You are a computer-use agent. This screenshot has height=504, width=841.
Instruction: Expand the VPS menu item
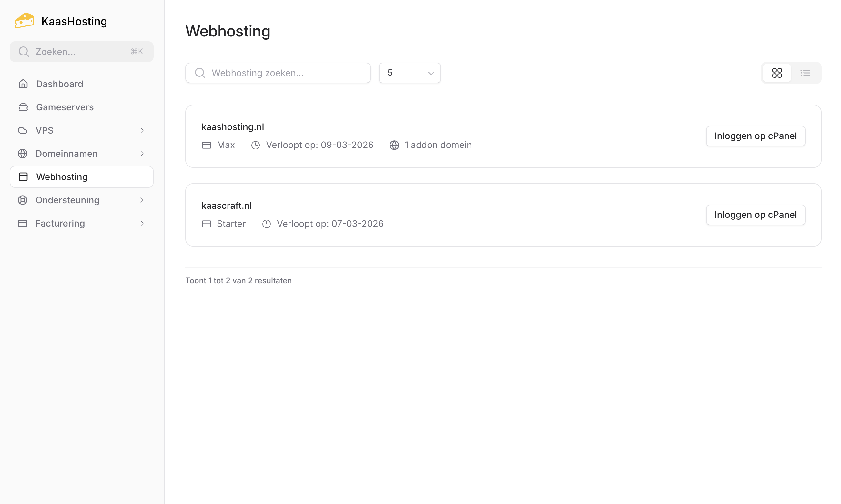pos(142,130)
